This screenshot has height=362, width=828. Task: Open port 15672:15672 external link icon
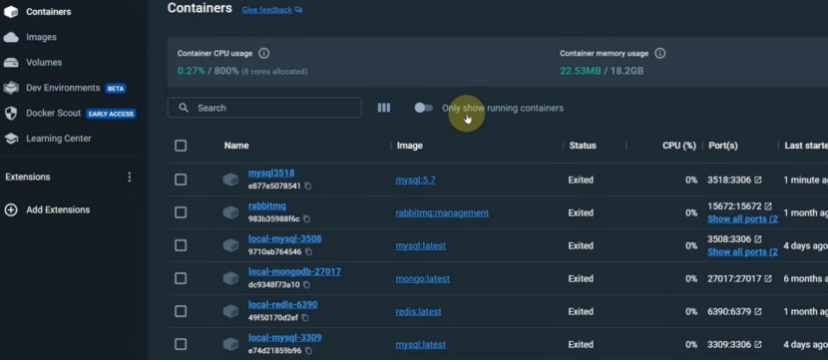coord(768,206)
